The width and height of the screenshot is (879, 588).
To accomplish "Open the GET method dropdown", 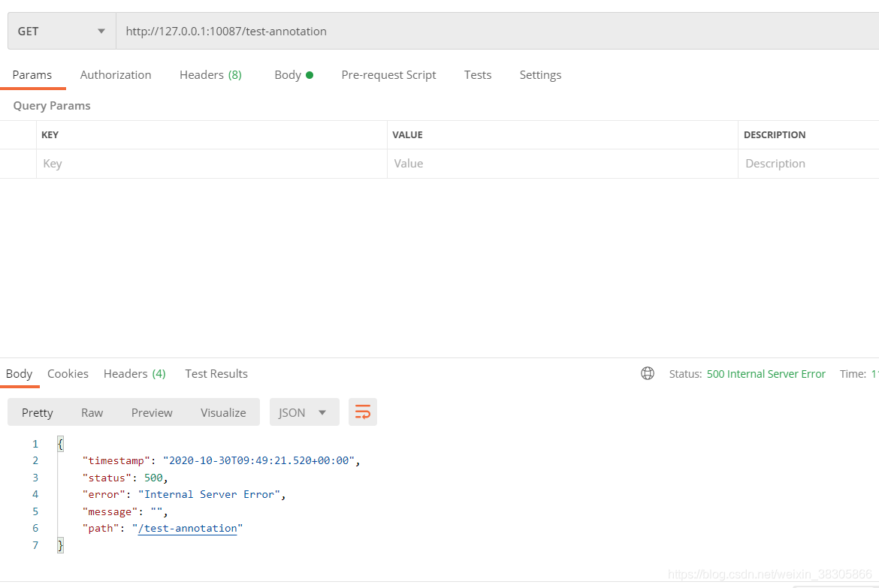I will [62, 32].
